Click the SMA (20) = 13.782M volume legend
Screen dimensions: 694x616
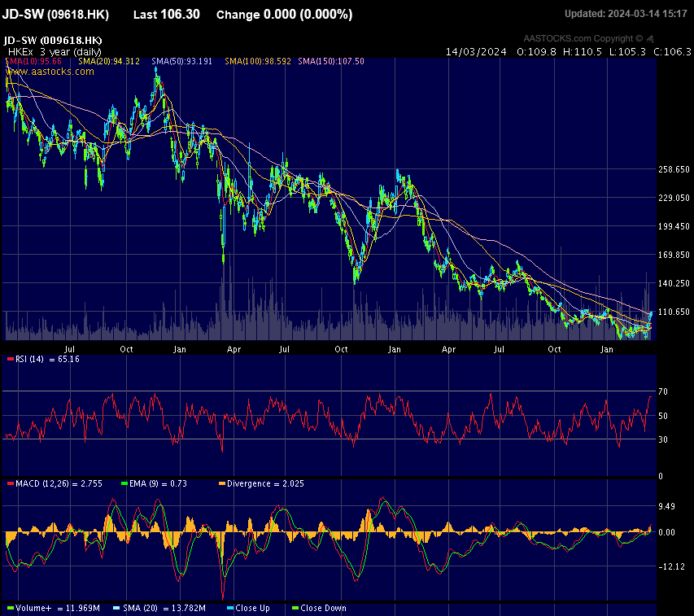click(159, 608)
